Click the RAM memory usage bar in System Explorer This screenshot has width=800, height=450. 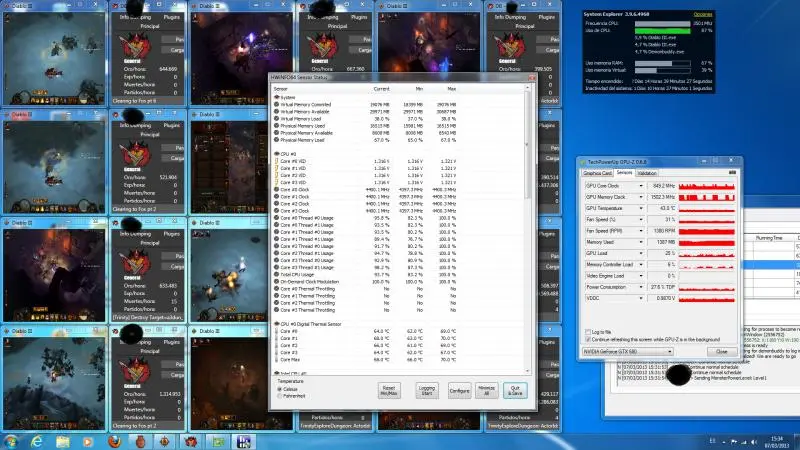(662, 63)
